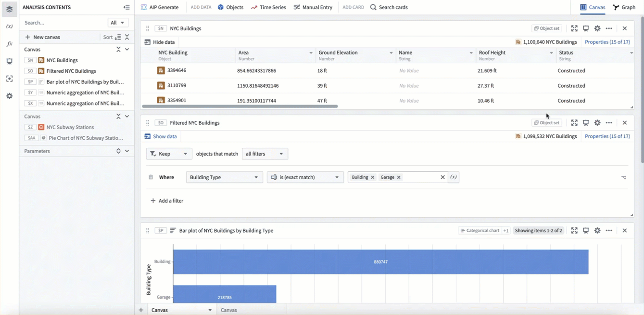Collapse the Analysis Contents panel

pos(126,7)
